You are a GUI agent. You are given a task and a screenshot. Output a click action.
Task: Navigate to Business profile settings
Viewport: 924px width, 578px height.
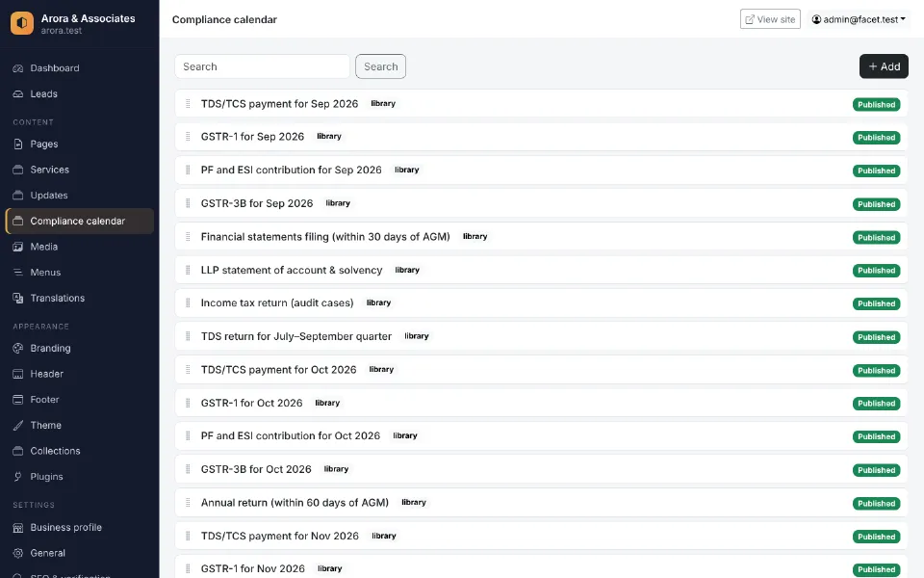pyautogui.click(x=80, y=527)
